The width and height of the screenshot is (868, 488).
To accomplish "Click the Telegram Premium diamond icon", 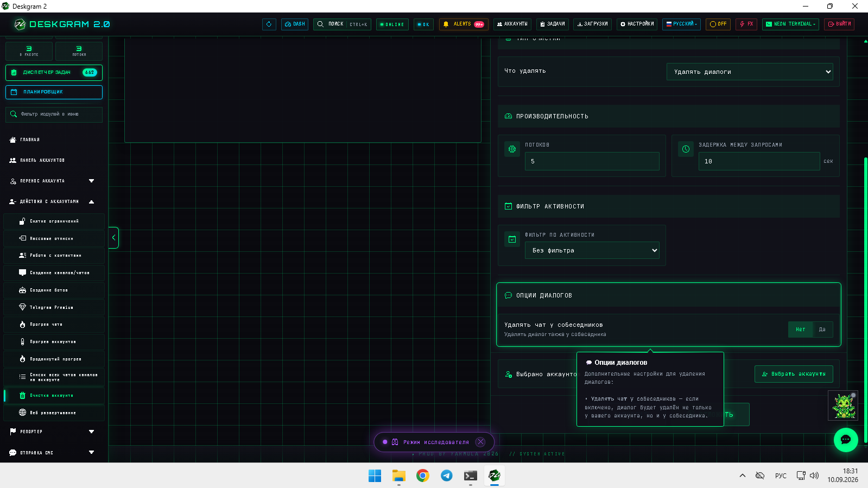I will pyautogui.click(x=22, y=307).
